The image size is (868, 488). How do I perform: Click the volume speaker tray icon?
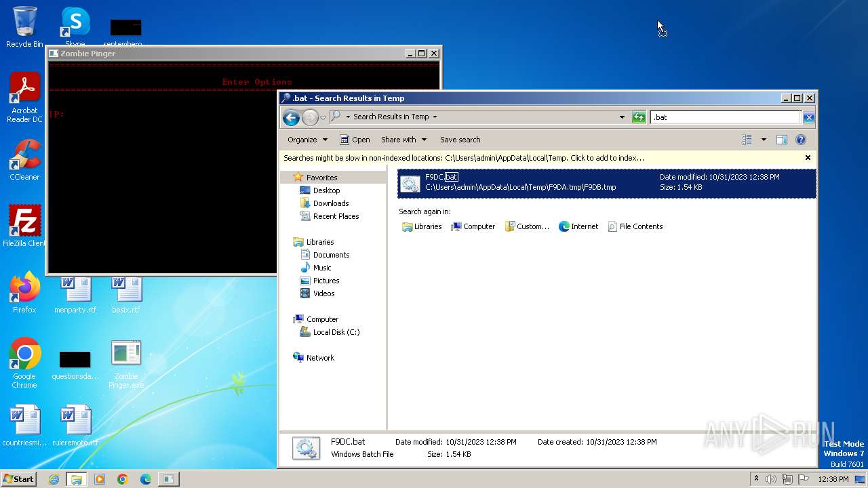click(x=771, y=479)
